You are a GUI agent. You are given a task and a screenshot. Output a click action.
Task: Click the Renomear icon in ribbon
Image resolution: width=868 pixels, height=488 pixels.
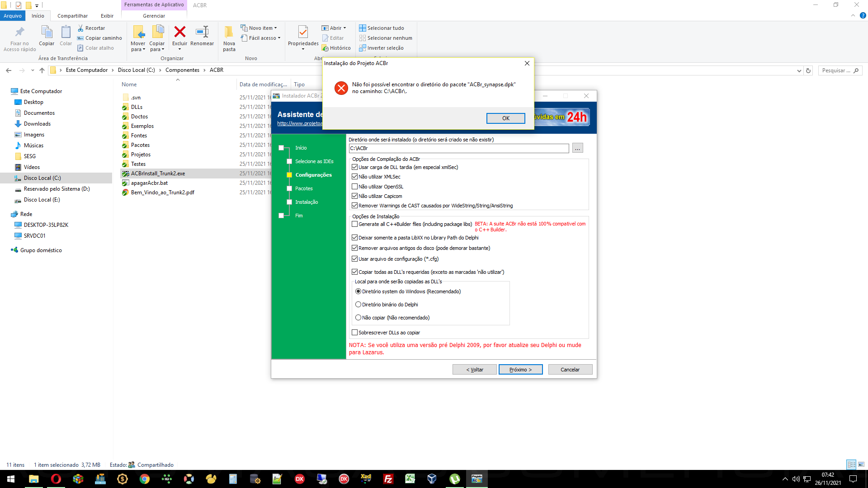[x=202, y=32]
